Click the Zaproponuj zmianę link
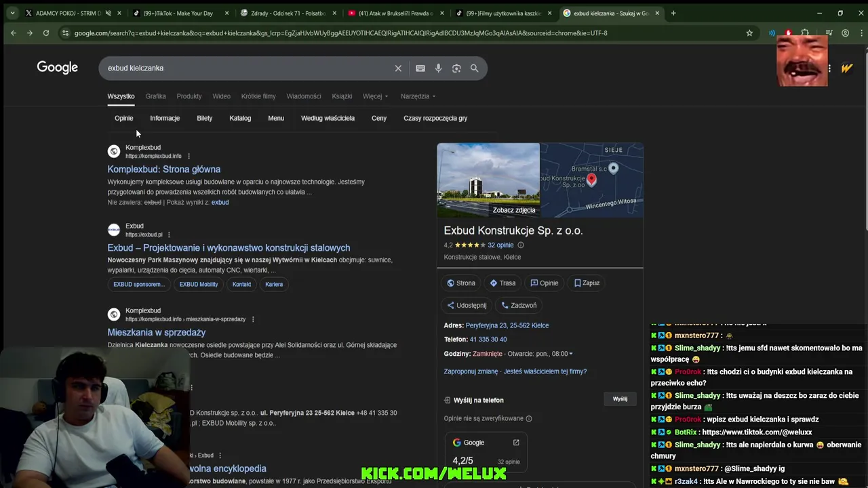868x488 pixels. pyautogui.click(x=471, y=371)
